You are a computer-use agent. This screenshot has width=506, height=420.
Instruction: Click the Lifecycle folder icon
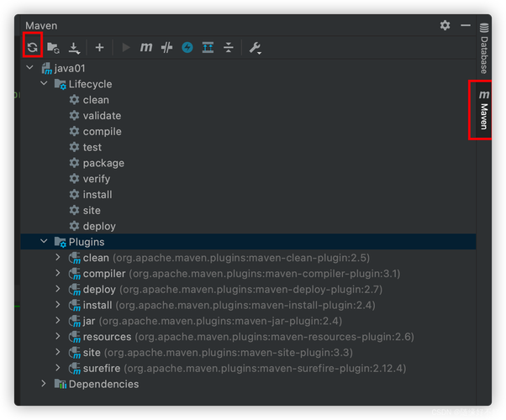point(61,84)
